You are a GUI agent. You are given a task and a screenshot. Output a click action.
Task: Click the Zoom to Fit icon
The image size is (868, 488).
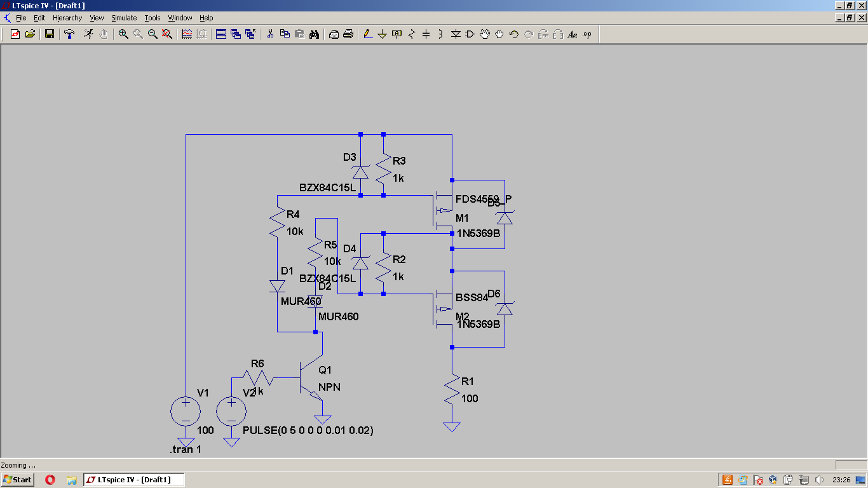(167, 34)
